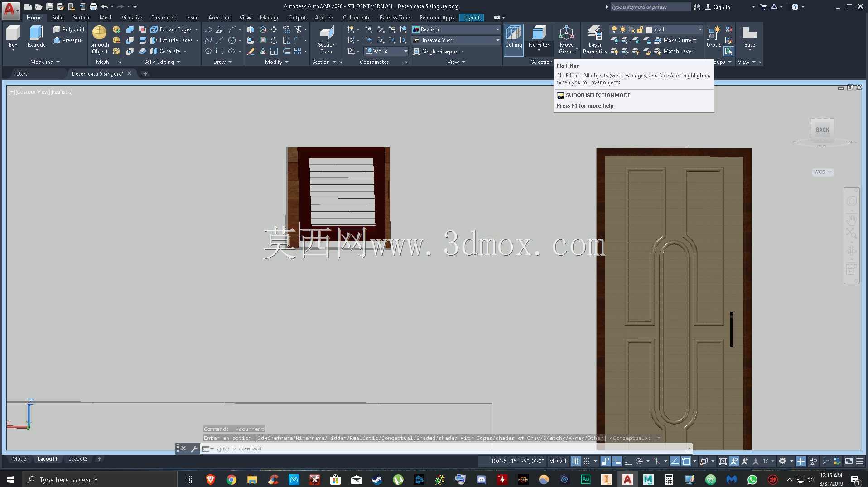868x487 pixels.
Task: Click the Base view tool
Action: pyautogui.click(x=749, y=37)
